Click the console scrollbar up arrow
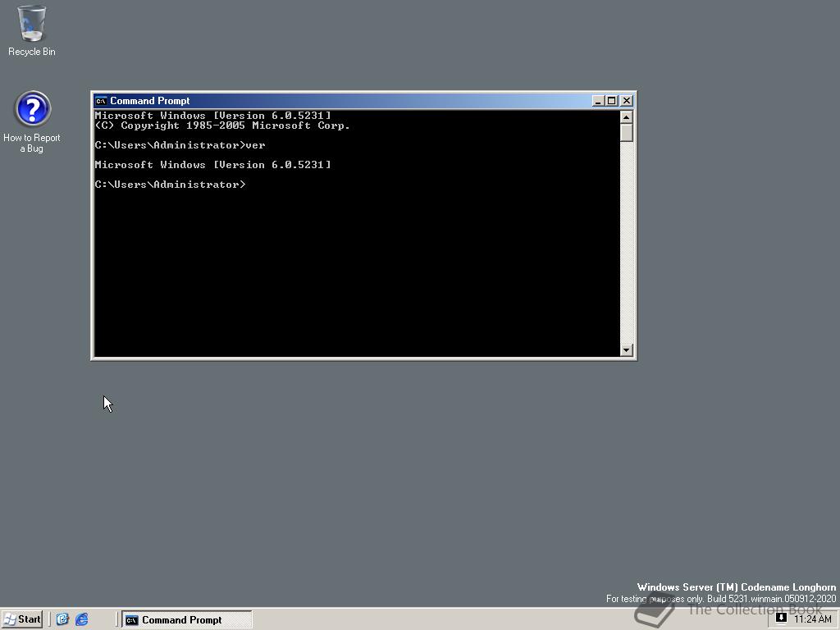Viewport: 840px width, 630px height. [x=626, y=116]
